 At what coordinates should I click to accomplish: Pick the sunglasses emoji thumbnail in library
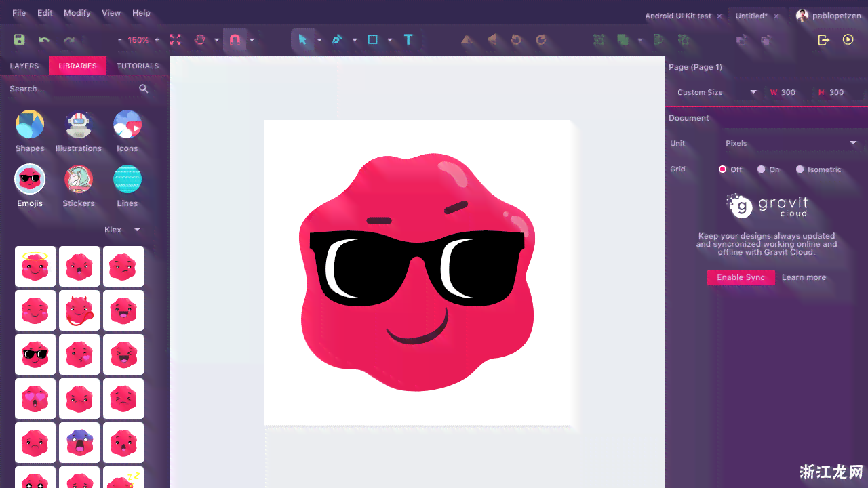click(x=35, y=354)
